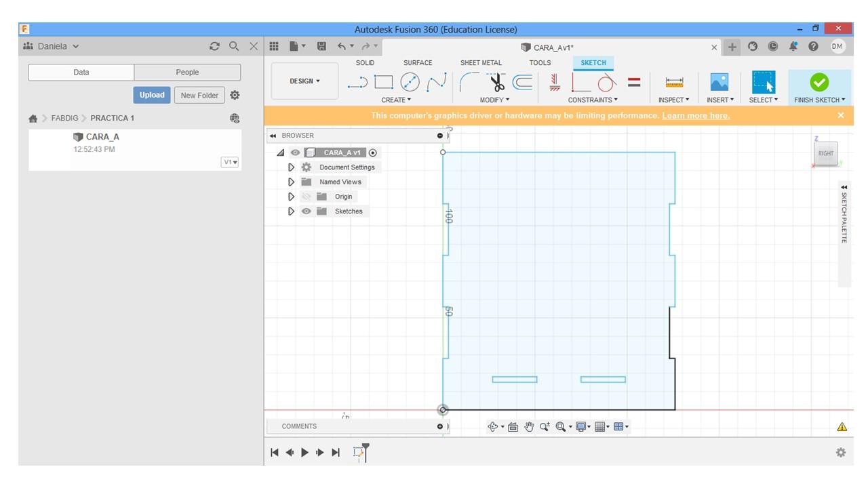The height and width of the screenshot is (488, 868).
Task: Select the Data tab in panel
Action: coord(81,73)
